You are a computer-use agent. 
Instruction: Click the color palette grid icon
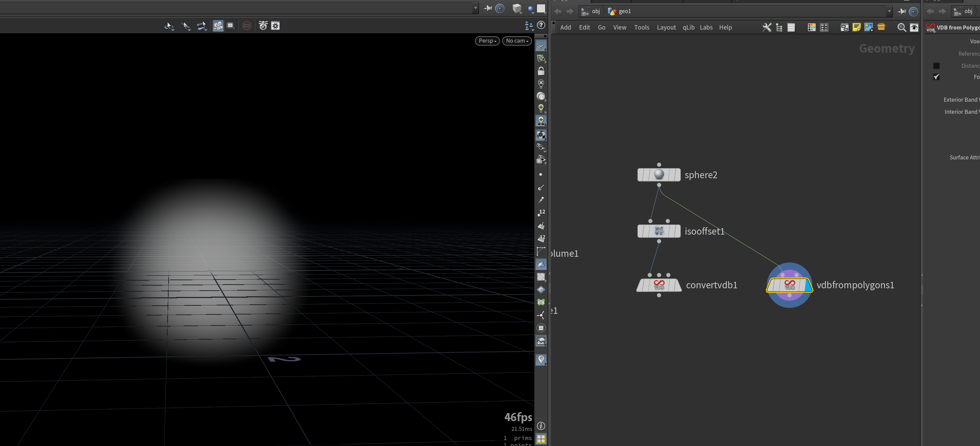(811, 28)
